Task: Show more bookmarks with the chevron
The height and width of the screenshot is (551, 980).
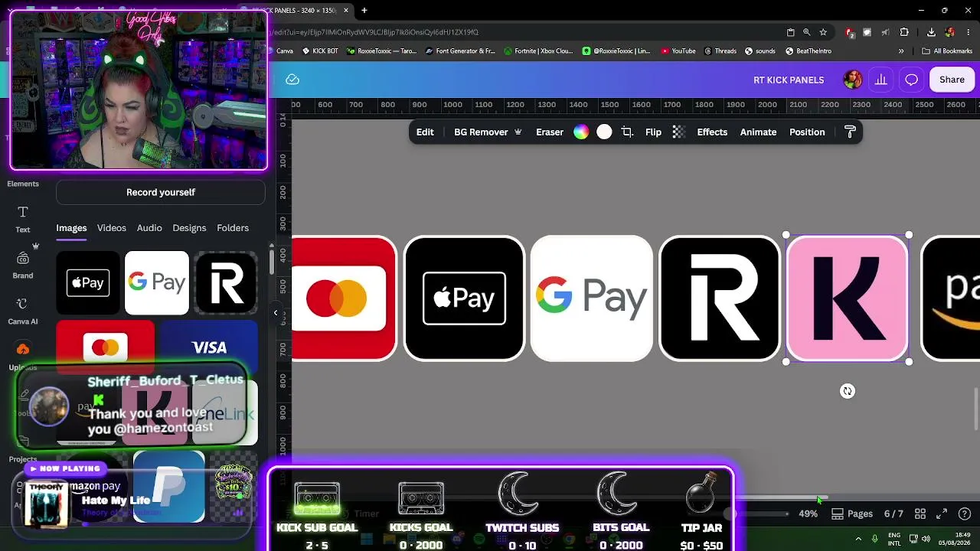Action: (901, 51)
